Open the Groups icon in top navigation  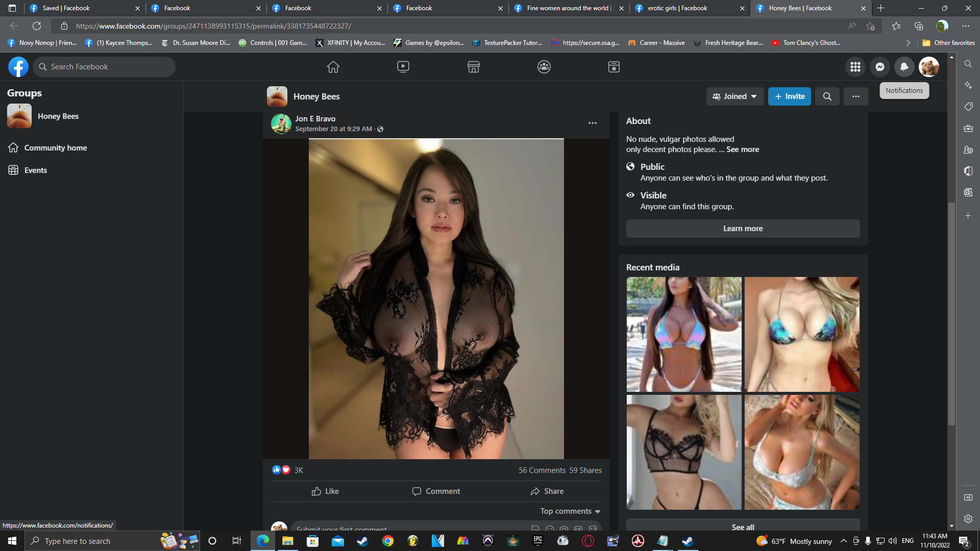[544, 67]
